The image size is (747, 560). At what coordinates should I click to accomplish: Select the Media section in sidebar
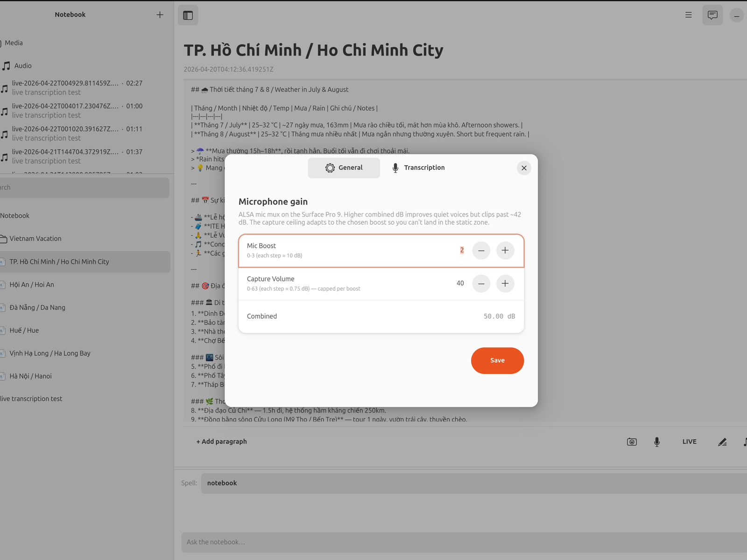(x=14, y=43)
